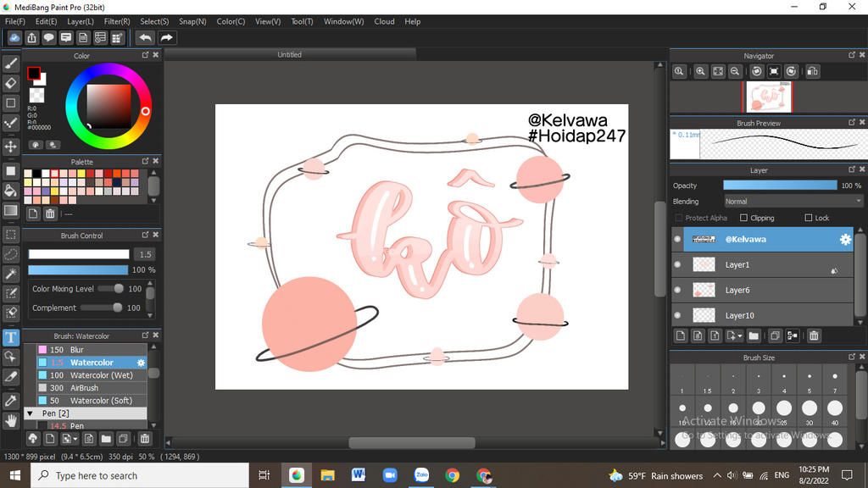Delete layer with trash icon in Layer panel

(814, 335)
